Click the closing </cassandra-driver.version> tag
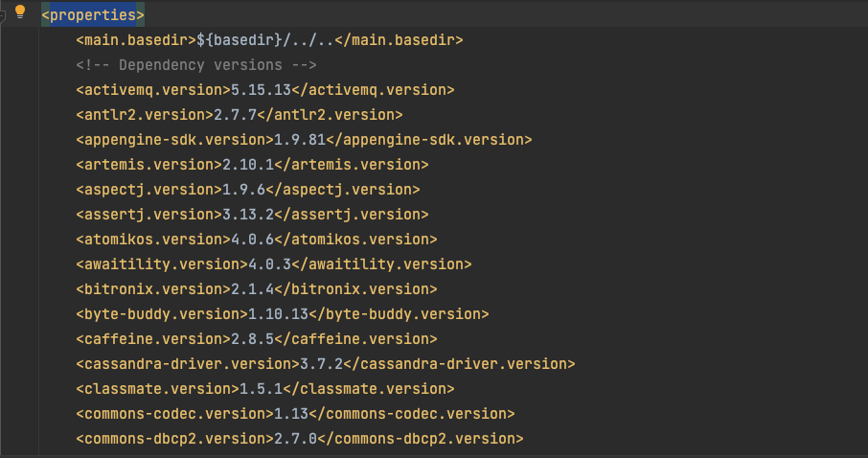This screenshot has width=868, height=458. click(x=460, y=364)
